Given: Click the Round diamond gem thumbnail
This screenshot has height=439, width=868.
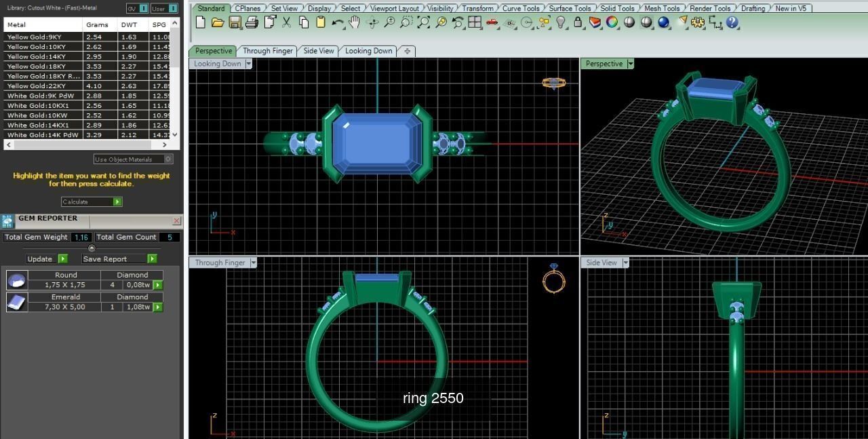Looking at the screenshot, I should tap(17, 280).
